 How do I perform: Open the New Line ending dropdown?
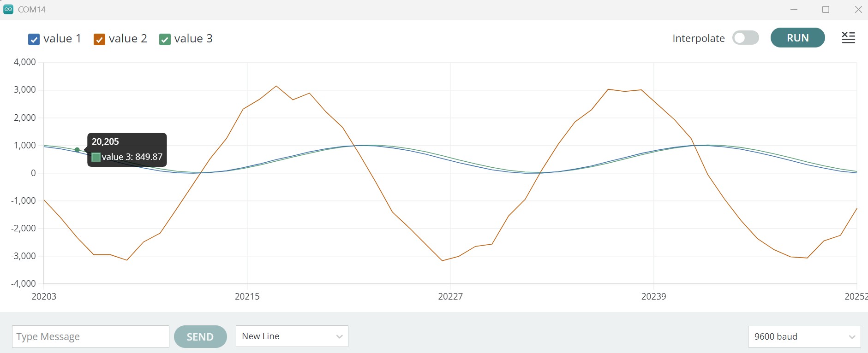point(292,336)
